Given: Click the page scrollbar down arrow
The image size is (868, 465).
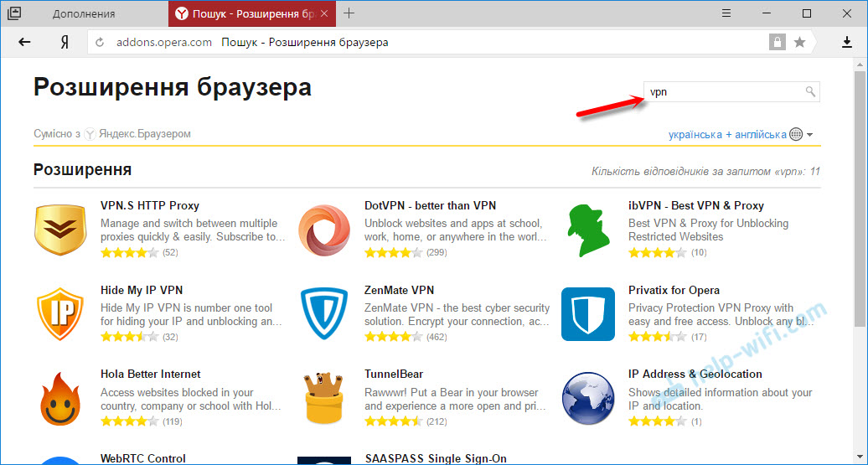Looking at the screenshot, I should [x=859, y=456].
